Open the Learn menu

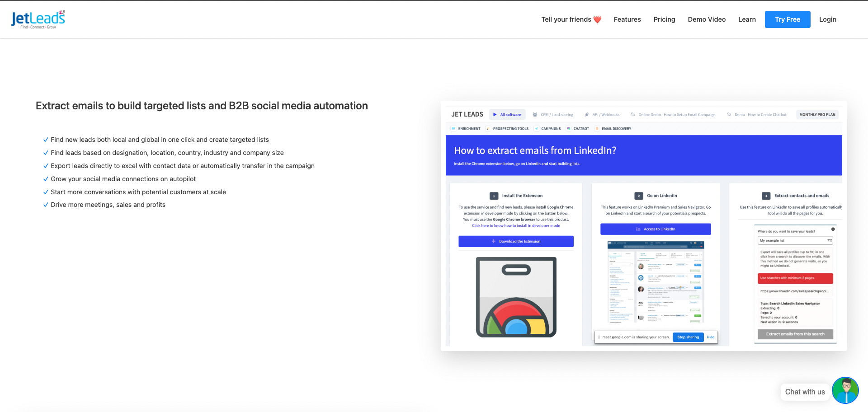(747, 19)
